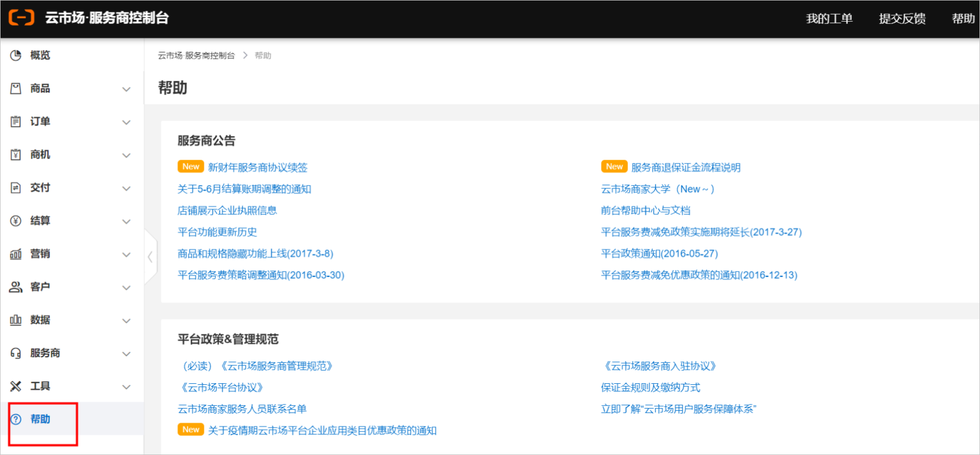Expand the 数据 menu chevron
The width and height of the screenshot is (980, 455).
point(126,321)
